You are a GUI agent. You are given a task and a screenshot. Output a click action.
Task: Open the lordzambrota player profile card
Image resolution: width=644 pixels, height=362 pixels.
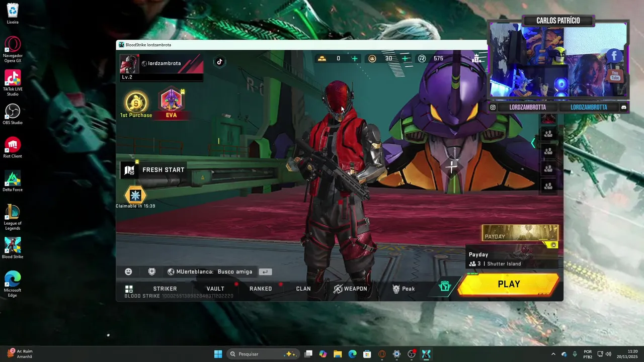click(x=162, y=67)
